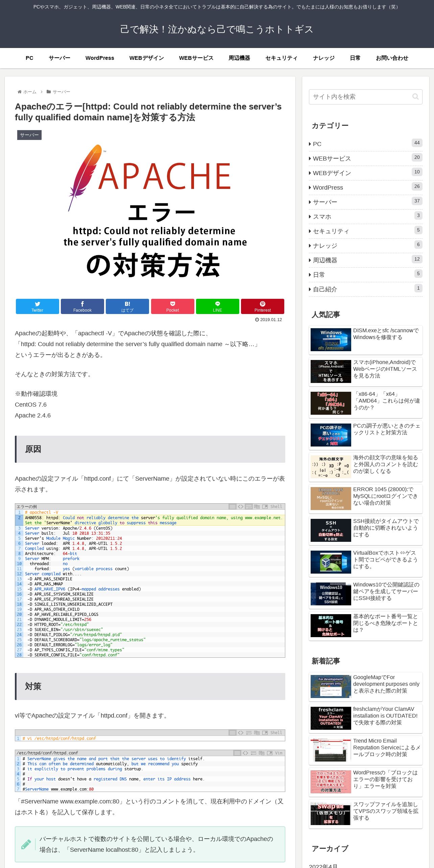This screenshot has height=868, width=434.
Task: Open the 基本的なポート番号一覧 article
Action: click(366, 626)
